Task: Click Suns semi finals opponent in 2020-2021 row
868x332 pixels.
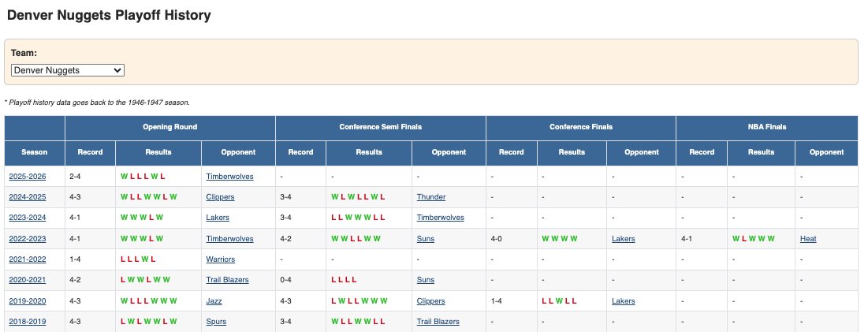Action: 426,280
